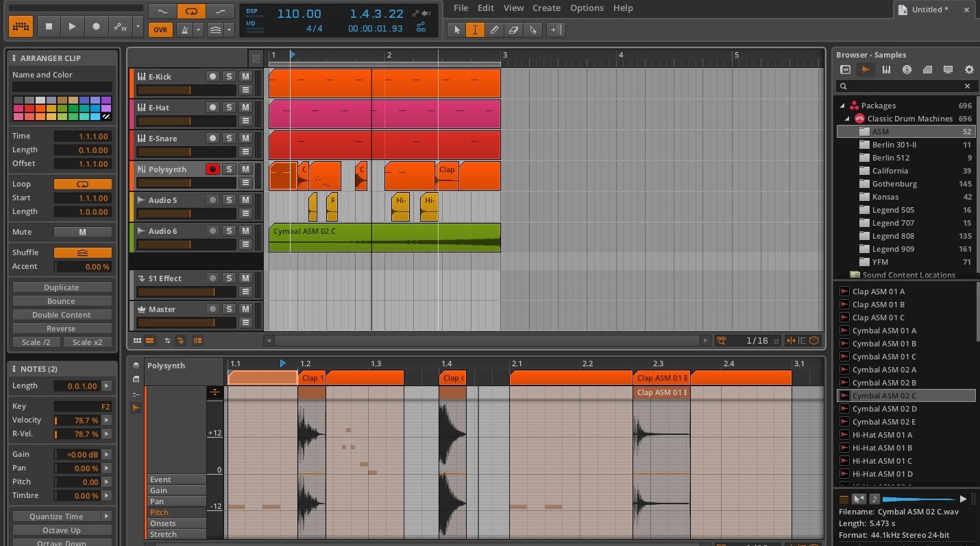Open metronome options dropdown arrow
The height and width of the screenshot is (546, 980).
[x=198, y=29]
